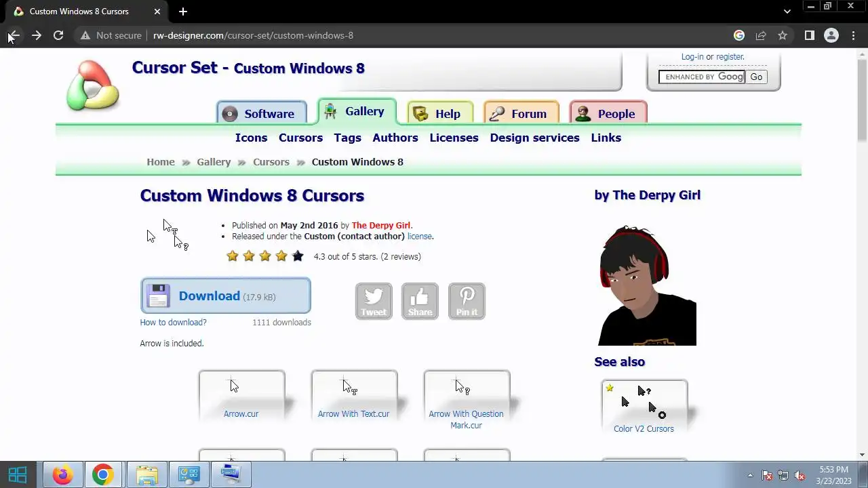Click the taskbar clock
The height and width of the screenshot is (488, 868).
point(833,475)
